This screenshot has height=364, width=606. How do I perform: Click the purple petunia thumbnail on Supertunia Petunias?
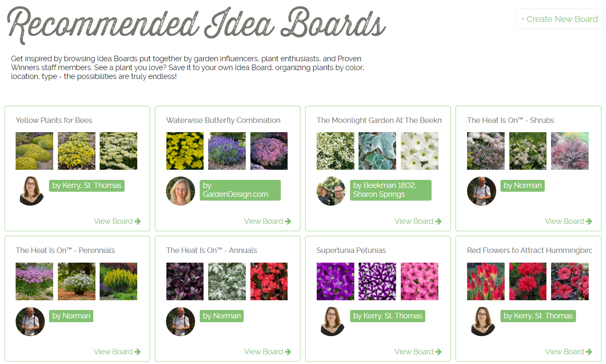click(x=335, y=281)
